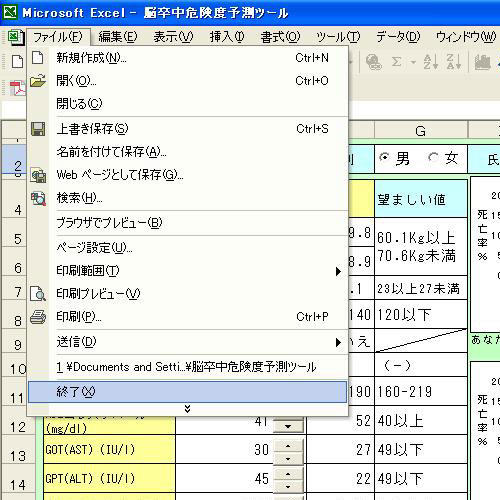This screenshot has width=500, height=500.
Task: Click the cell reading 120以下
Action: click(x=421, y=314)
